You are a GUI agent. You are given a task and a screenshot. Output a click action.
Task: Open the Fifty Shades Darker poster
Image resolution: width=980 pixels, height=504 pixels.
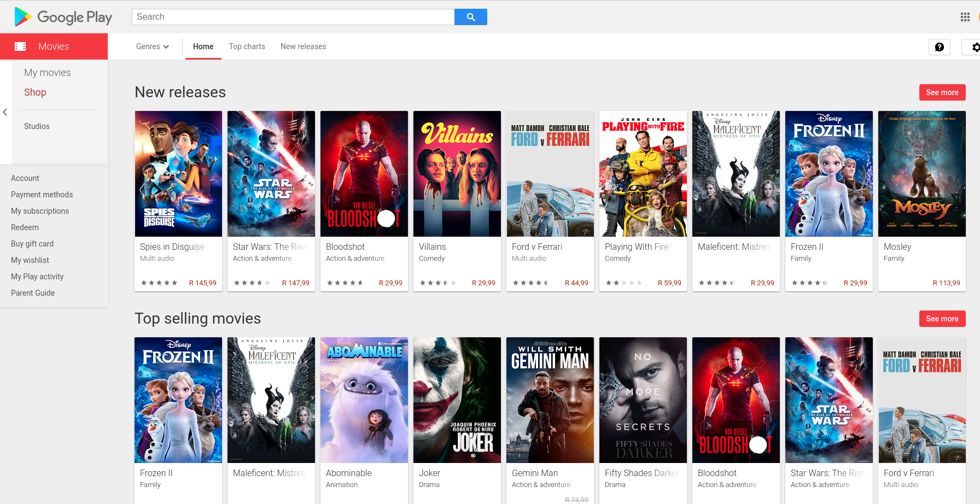pos(643,400)
